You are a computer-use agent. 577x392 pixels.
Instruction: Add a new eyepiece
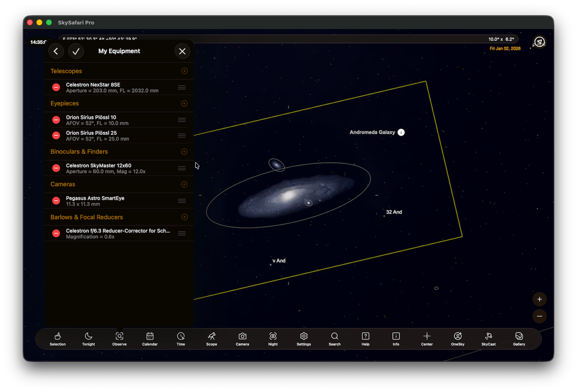click(x=184, y=104)
